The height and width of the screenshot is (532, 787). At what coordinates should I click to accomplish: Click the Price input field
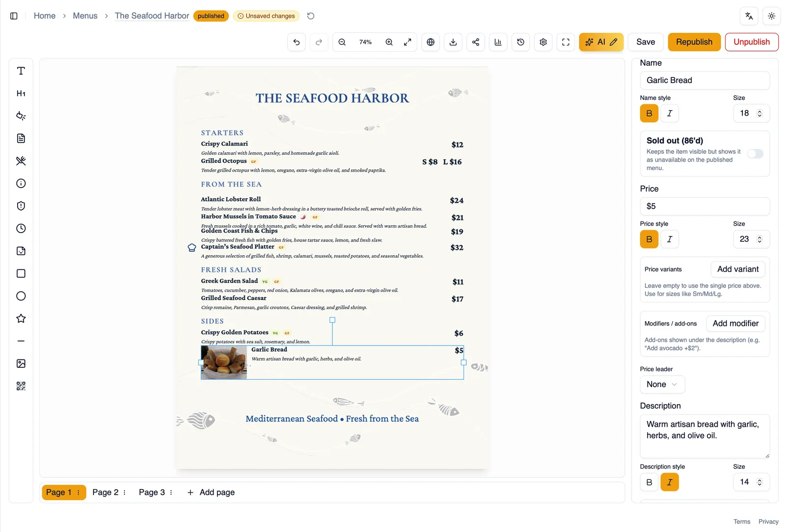[704, 207]
